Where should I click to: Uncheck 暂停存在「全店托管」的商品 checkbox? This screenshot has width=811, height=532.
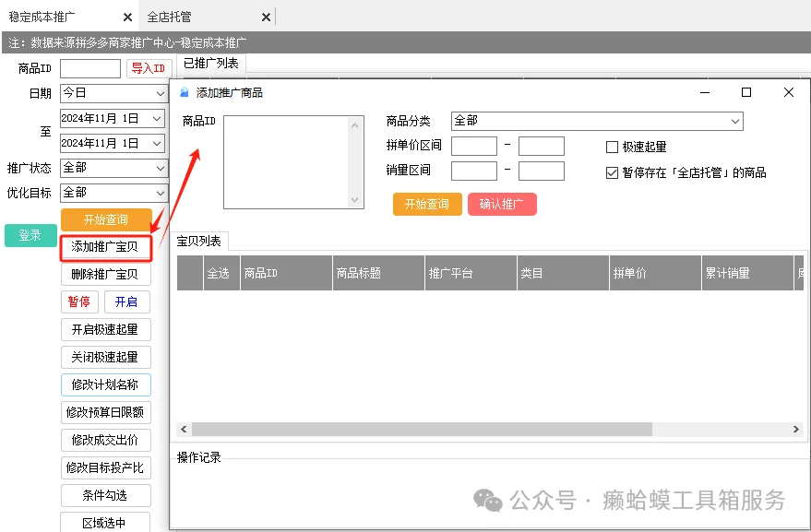612,172
